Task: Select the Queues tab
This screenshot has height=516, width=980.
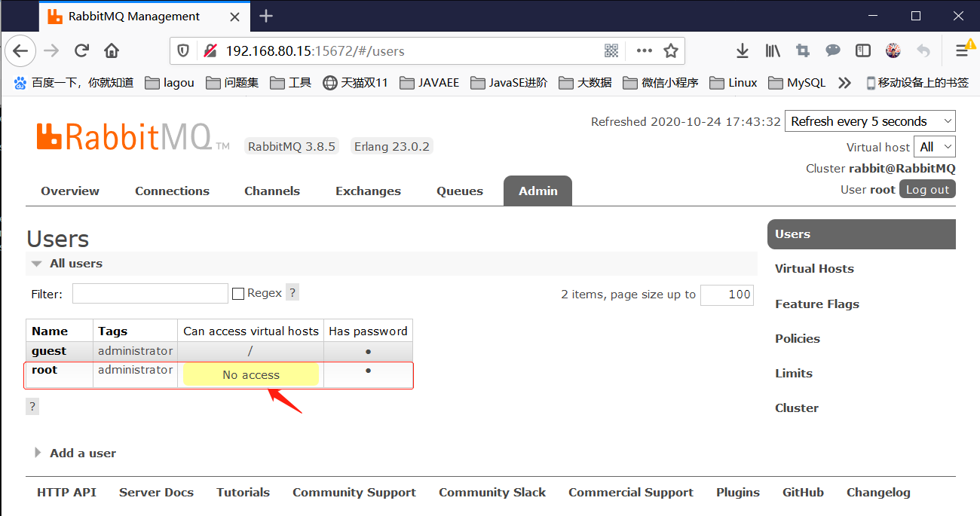Action: [459, 191]
